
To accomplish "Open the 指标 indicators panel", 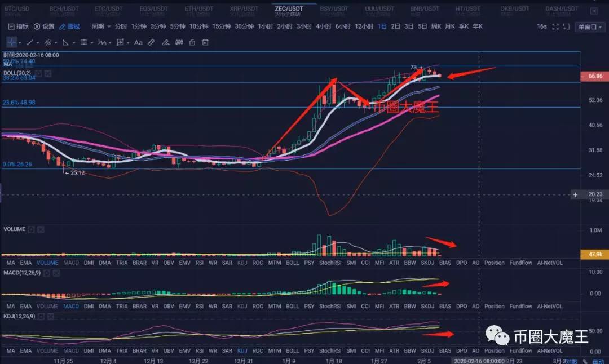I will pos(18,26).
